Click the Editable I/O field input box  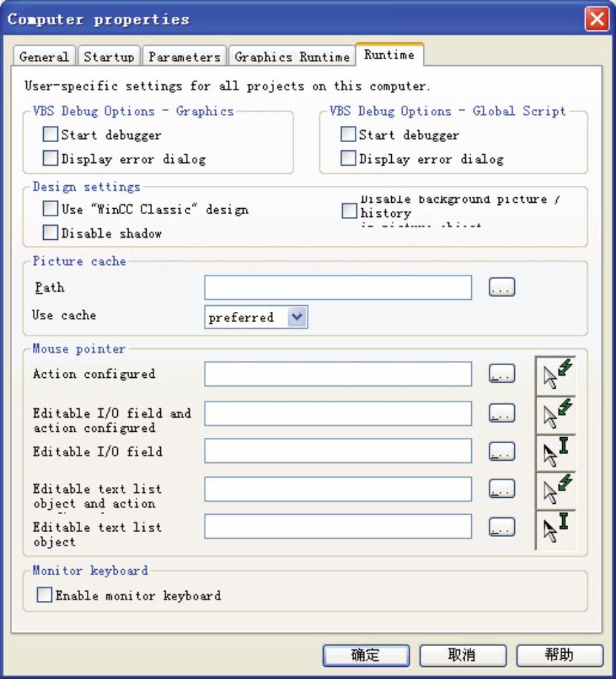click(338, 451)
